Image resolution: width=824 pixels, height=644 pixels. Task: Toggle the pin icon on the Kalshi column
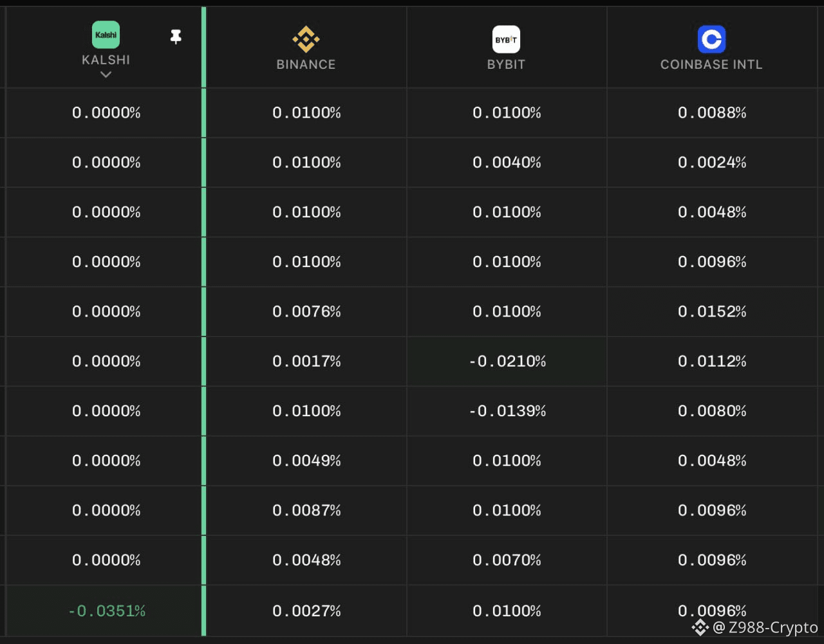(176, 37)
